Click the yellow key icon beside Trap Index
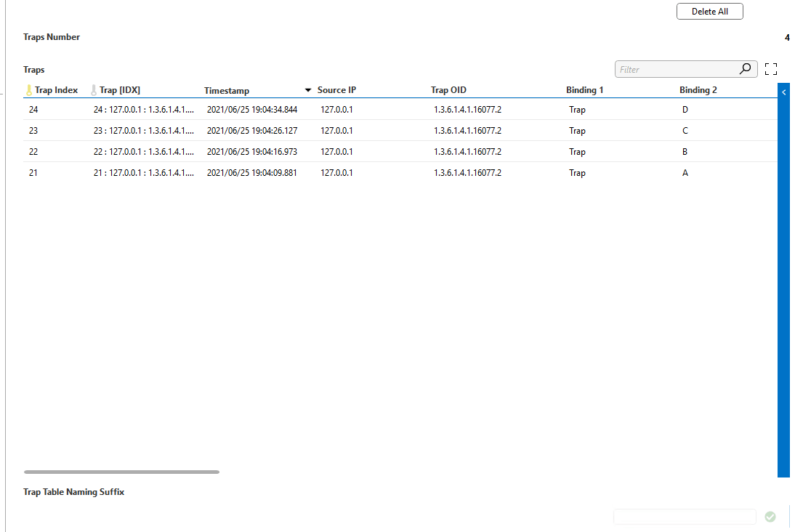 (x=29, y=90)
